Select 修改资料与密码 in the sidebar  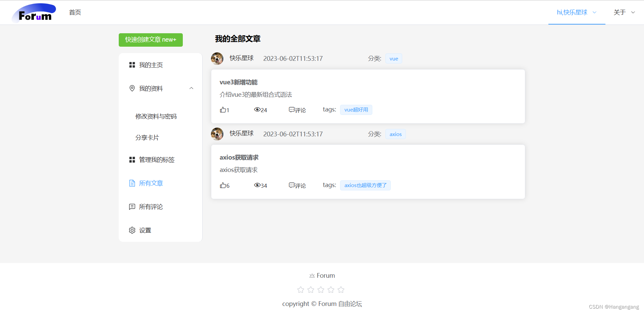156,116
